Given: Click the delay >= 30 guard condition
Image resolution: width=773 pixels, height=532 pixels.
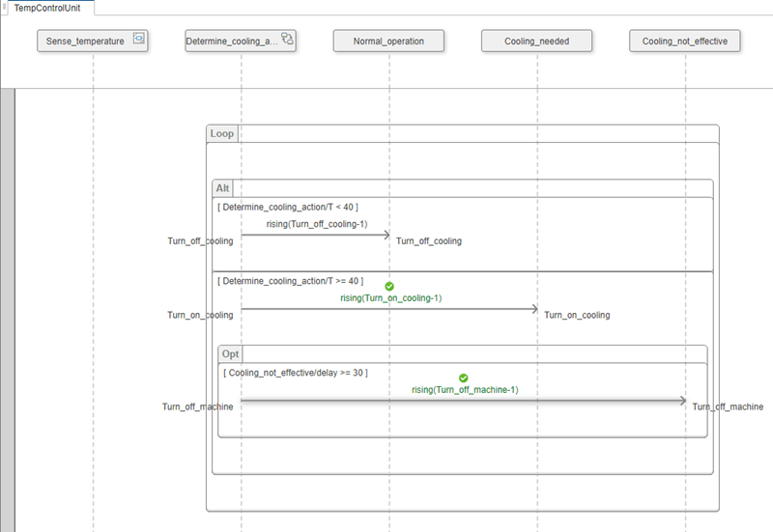Looking at the screenshot, I should [x=296, y=373].
